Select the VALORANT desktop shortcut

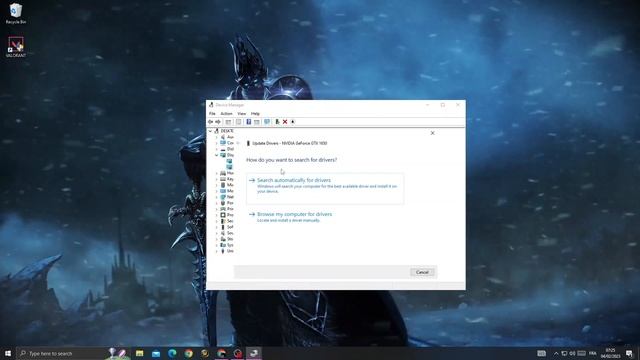point(16,47)
